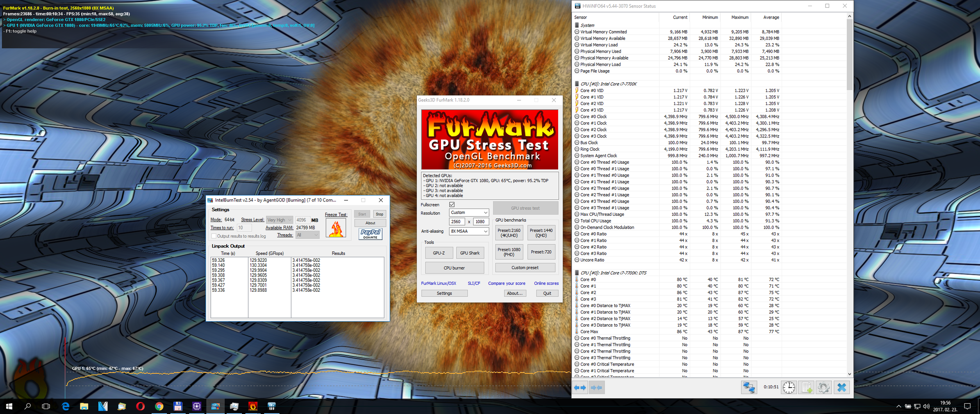This screenshot has height=414, width=980.
Task: Stop the IntelBurnTest run
Action: tap(380, 214)
